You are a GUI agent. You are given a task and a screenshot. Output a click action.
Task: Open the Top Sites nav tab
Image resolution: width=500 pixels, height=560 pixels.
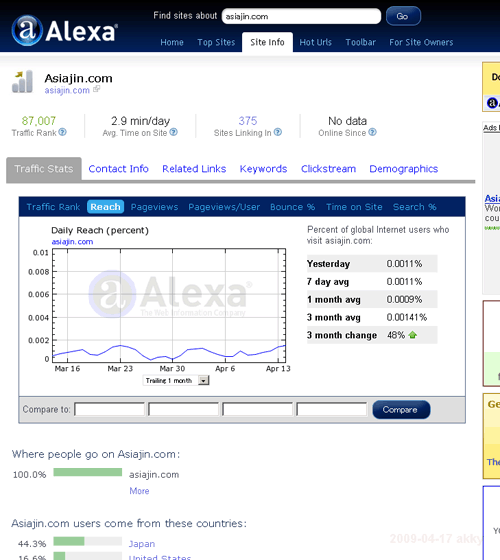216,42
